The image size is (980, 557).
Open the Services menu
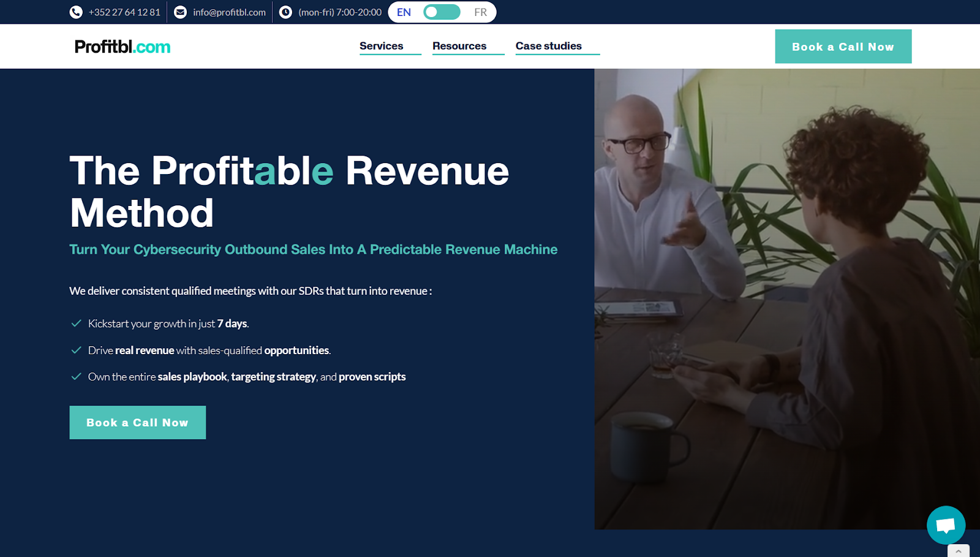click(x=382, y=46)
